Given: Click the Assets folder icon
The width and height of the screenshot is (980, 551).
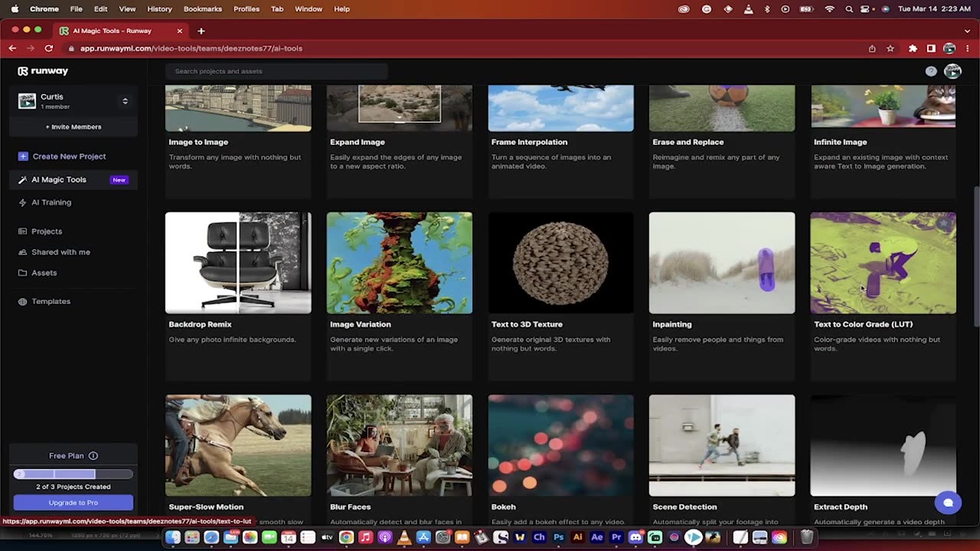Looking at the screenshot, I should click(x=23, y=272).
